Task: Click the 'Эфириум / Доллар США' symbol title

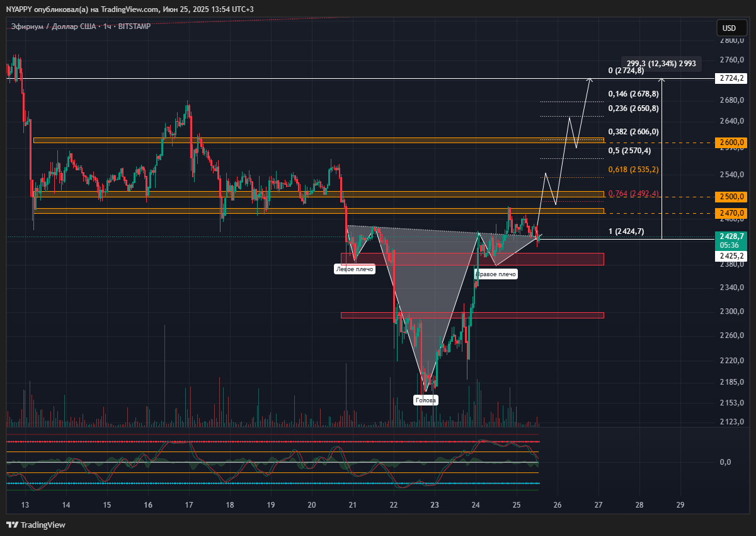Action: point(54,26)
